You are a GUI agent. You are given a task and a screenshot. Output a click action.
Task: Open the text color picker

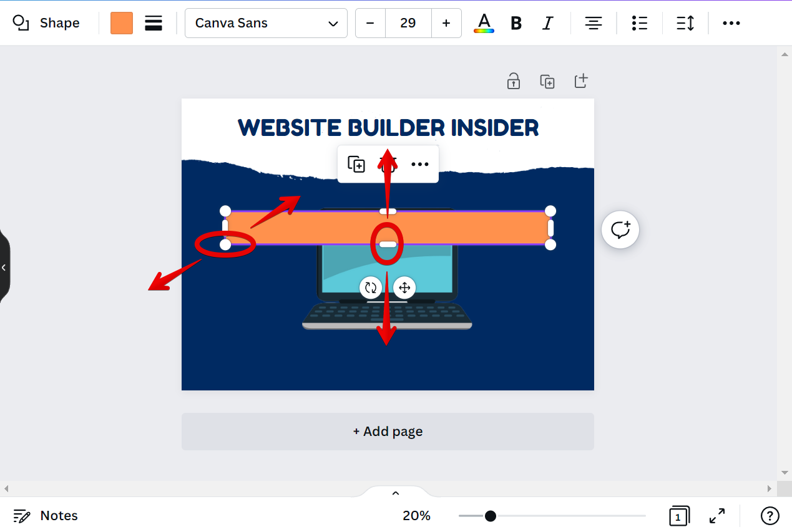click(484, 23)
